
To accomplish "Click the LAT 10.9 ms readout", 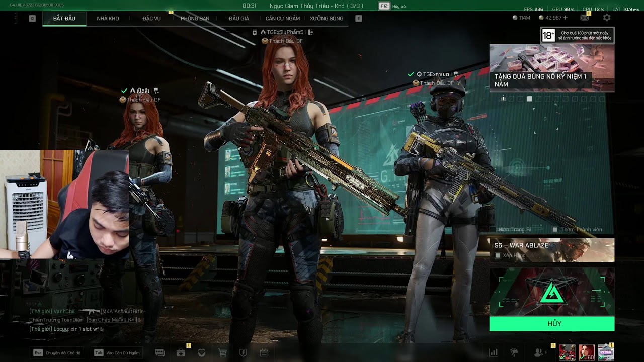I will 625,9.
